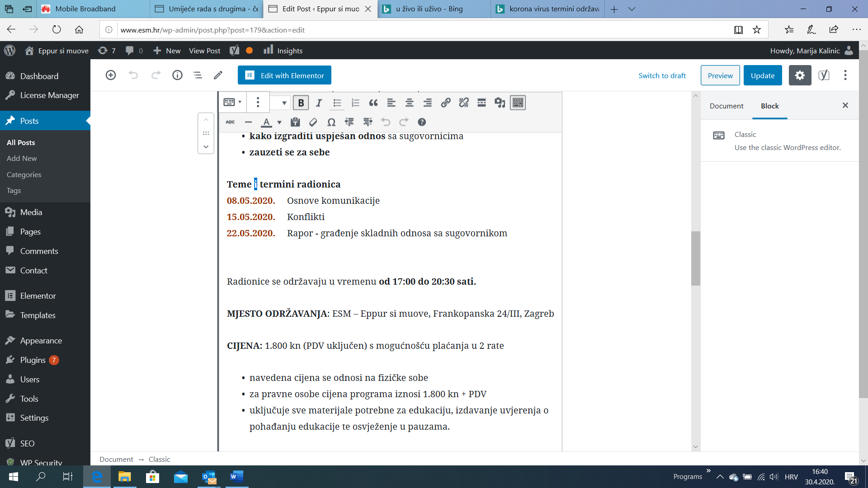Image resolution: width=868 pixels, height=488 pixels.
Task: Click Switch to draft link
Action: pos(662,75)
